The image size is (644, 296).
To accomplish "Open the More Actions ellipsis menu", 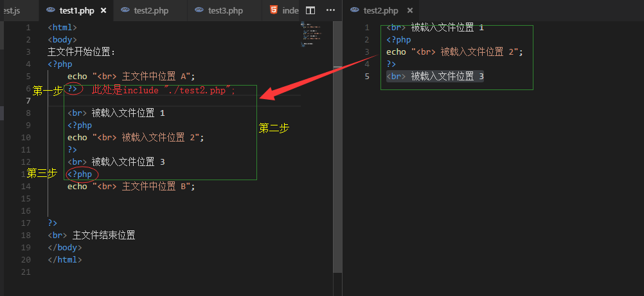I will coord(330,10).
